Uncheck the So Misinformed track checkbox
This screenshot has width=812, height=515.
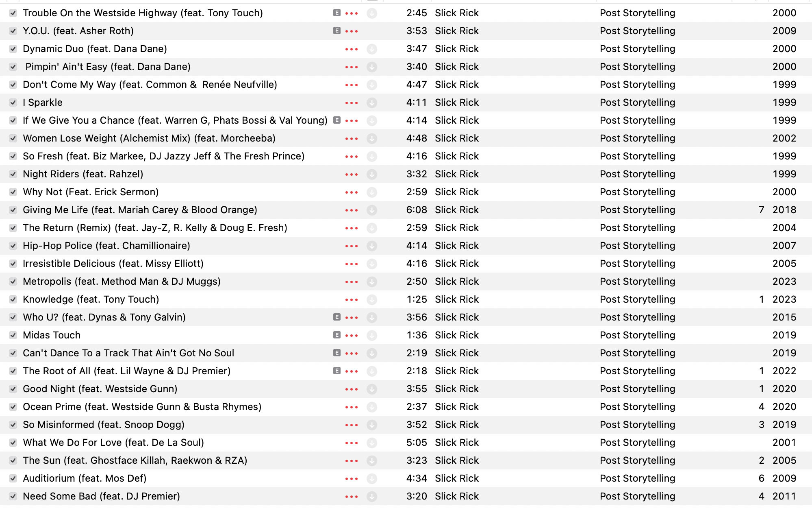pyautogui.click(x=13, y=425)
